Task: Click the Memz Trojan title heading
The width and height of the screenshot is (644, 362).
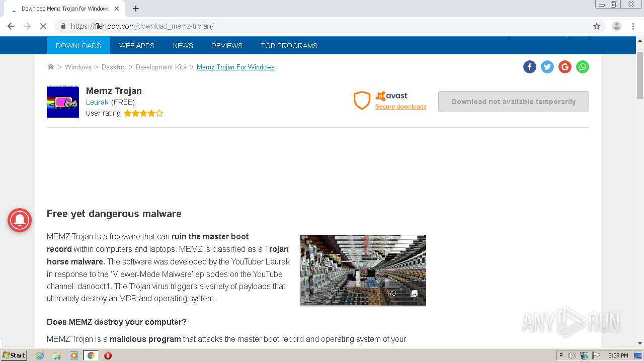Action: click(114, 91)
